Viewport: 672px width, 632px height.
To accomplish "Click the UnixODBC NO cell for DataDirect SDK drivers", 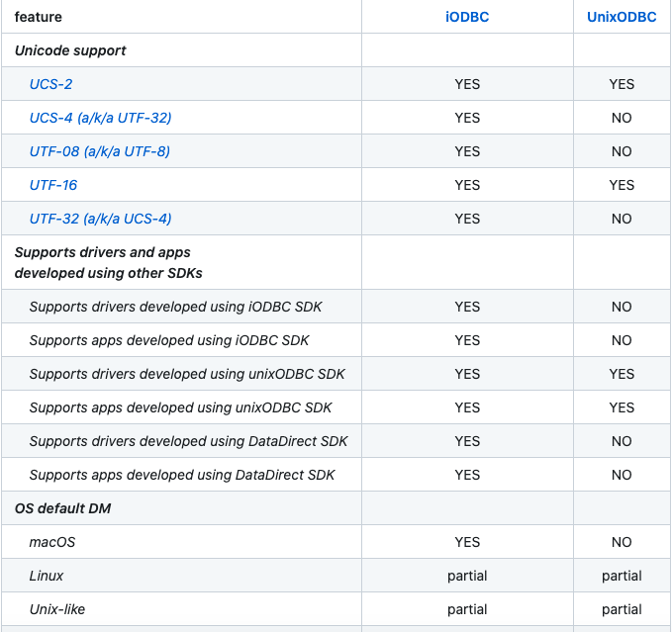I will tap(622, 441).
